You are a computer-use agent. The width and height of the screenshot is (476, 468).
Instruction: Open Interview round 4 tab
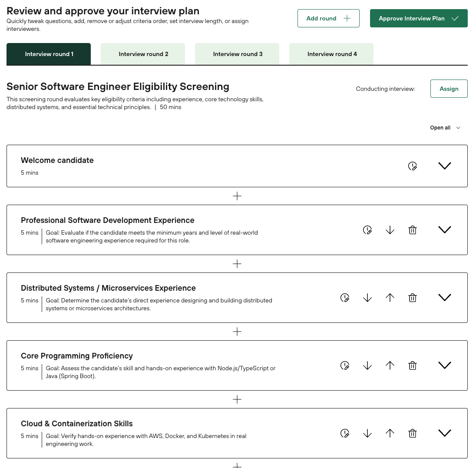click(331, 54)
